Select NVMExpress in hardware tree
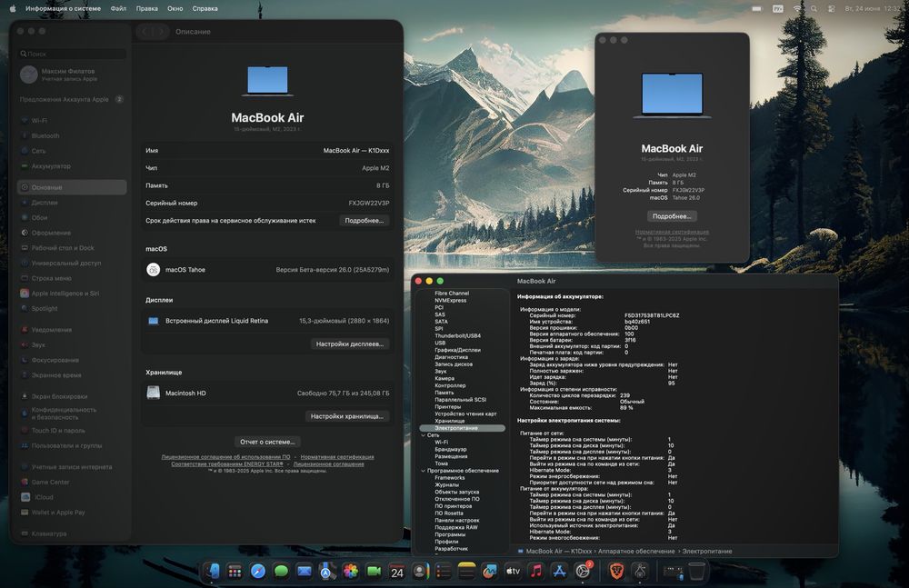 [451, 301]
